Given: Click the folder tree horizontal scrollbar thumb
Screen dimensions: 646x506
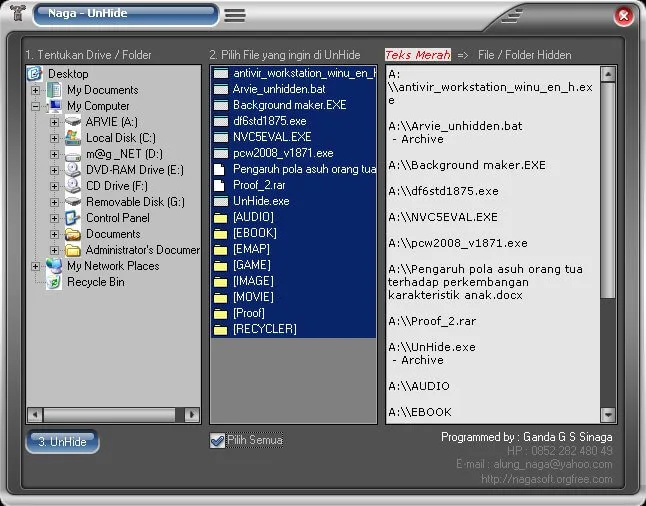Looking at the screenshot, I should click(110, 415).
